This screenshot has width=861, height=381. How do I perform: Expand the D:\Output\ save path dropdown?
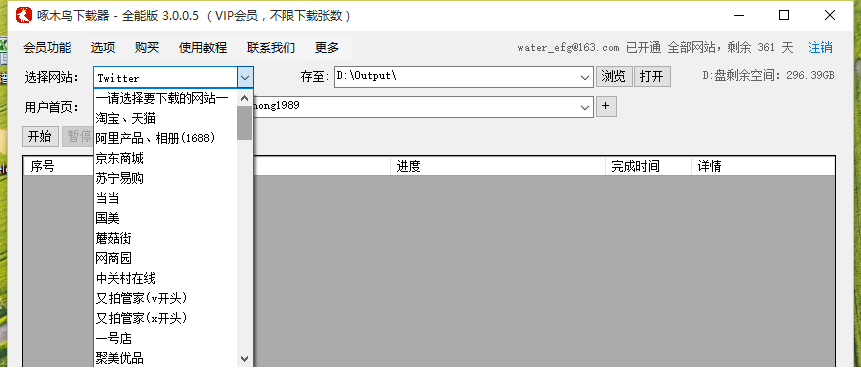[x=585, y=77]
